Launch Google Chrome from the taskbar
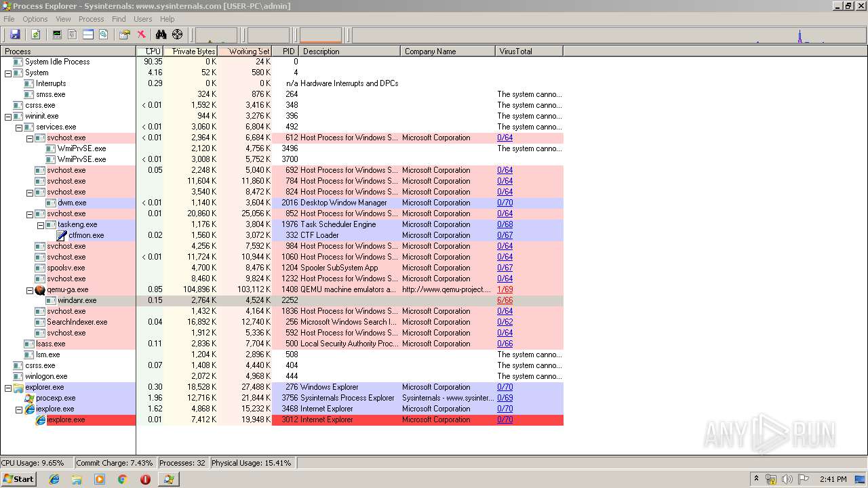868x488 pixels. tap(122, 479)
